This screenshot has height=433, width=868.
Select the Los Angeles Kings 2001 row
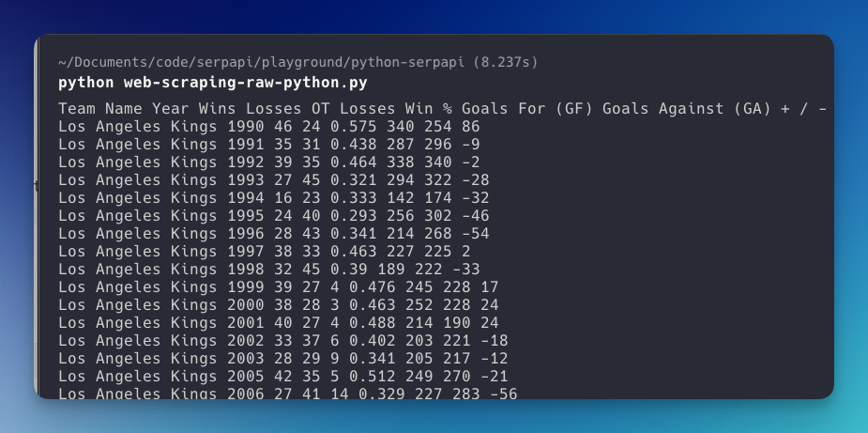[278, 323]
